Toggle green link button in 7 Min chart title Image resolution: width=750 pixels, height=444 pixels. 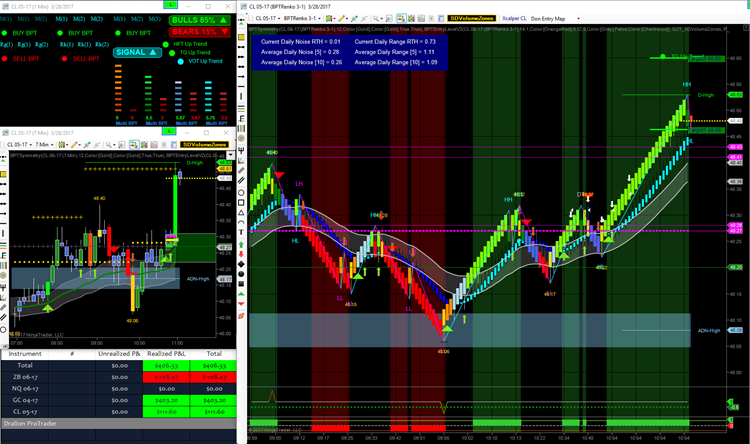(x=169, y=132)
